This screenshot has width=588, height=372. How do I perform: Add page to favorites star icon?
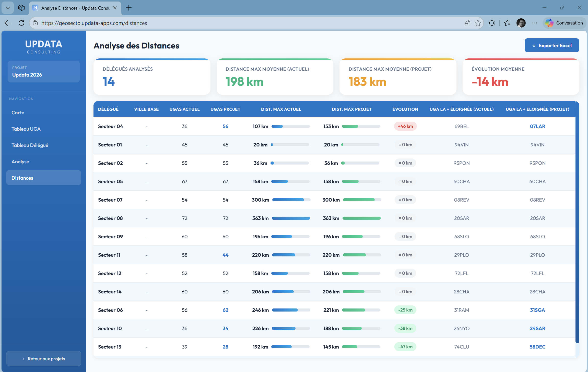[478, 23]
